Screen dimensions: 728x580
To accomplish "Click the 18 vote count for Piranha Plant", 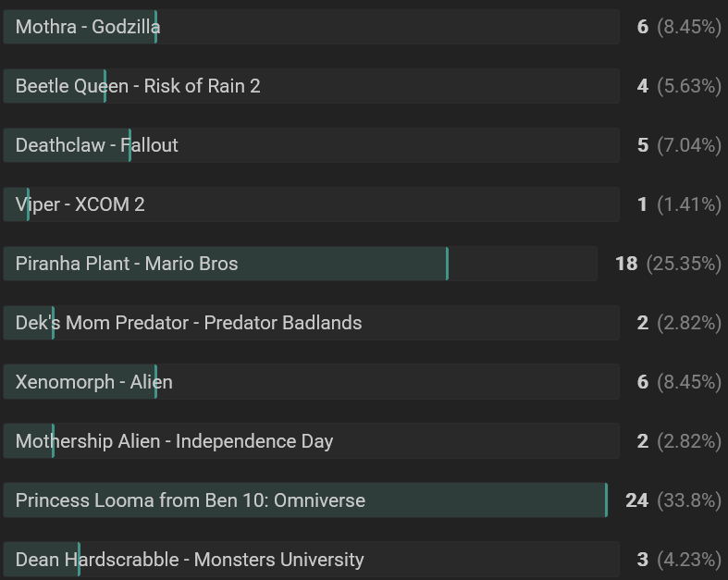I will click(626, 264).
